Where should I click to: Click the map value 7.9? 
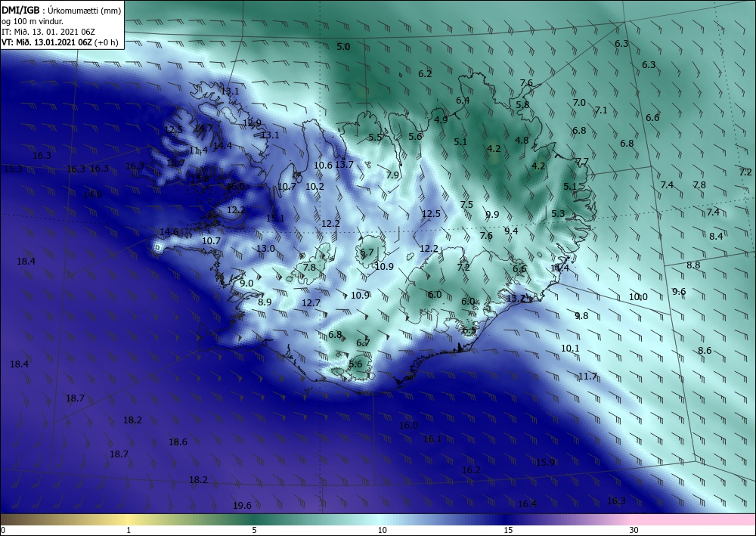(x=392, y=175)
